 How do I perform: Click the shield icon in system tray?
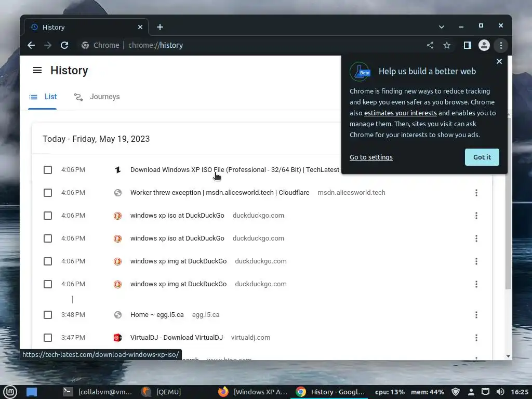pos(456,392)
